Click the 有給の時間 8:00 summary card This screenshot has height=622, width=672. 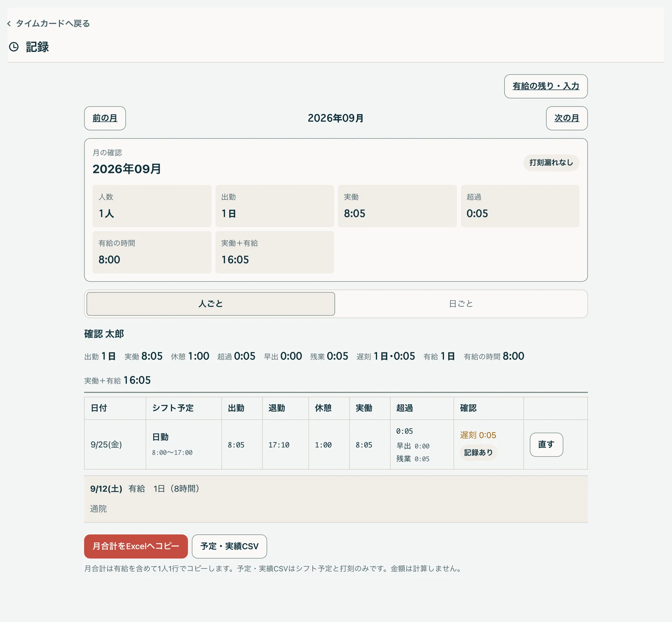pyautogui.click(x=152, y=252)
